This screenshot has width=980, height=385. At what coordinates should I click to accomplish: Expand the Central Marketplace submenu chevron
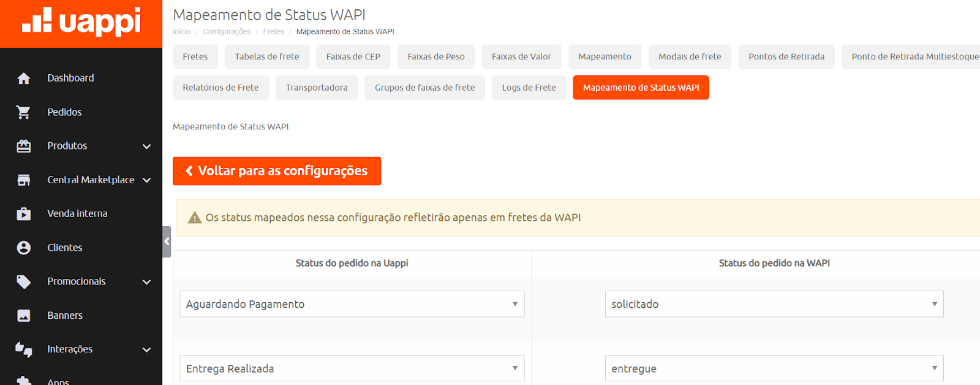[146, 180]
